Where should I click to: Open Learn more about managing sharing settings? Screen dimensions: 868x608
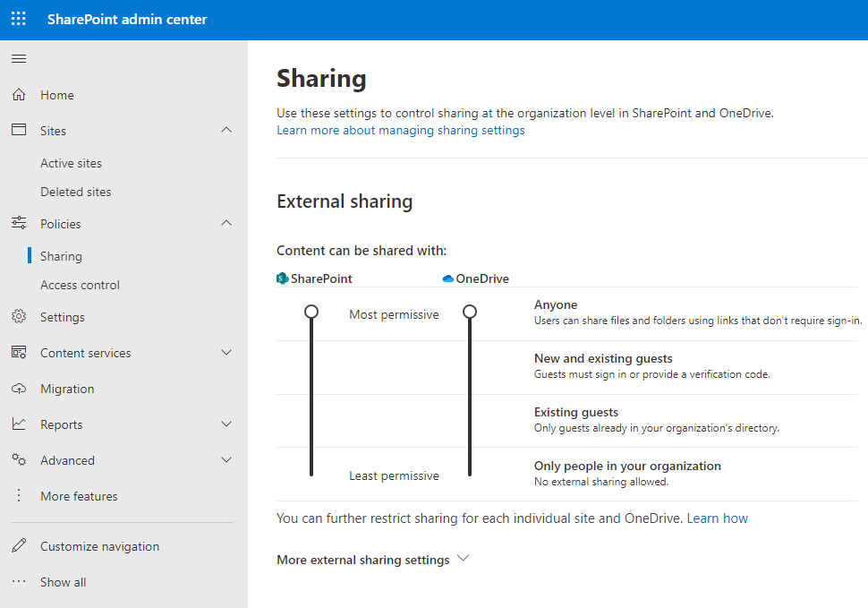coord(401,130)
